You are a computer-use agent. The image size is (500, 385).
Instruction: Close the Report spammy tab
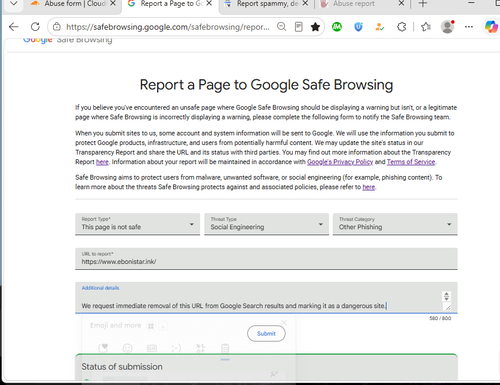coord(305,4)
